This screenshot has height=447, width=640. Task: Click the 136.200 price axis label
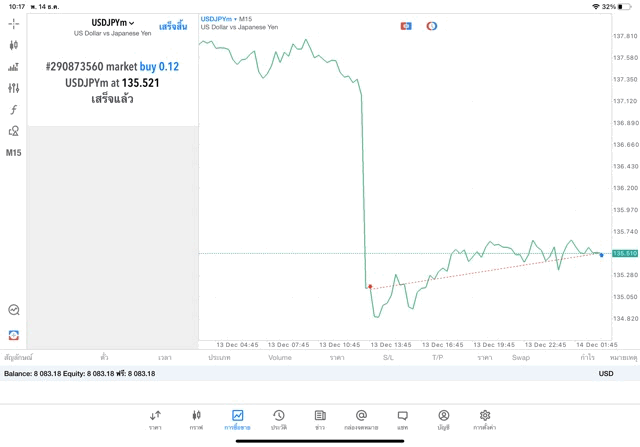click(x=625, y=188)
